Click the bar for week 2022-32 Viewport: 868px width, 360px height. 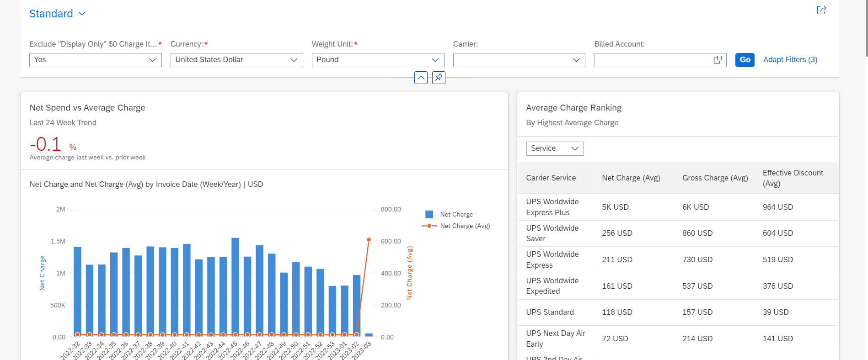(x=77, y=292)
